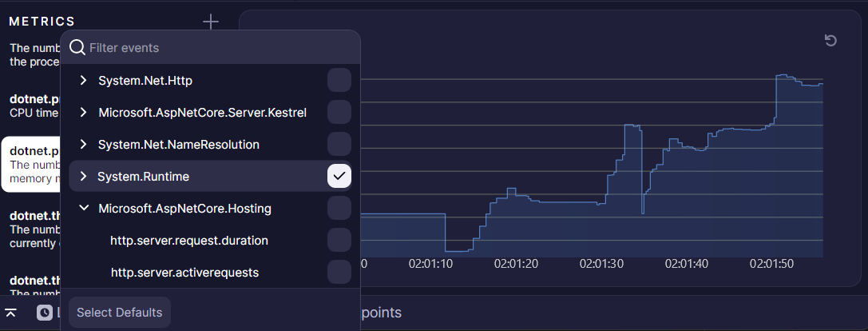Click the search magnifier icon
Screen dimensions: 868x331
77,48
